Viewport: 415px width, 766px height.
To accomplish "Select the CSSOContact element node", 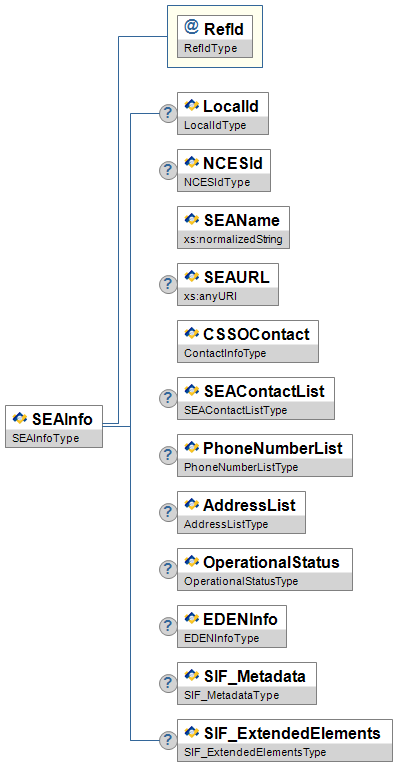I will pyautogui.click(x=248, y=341).
